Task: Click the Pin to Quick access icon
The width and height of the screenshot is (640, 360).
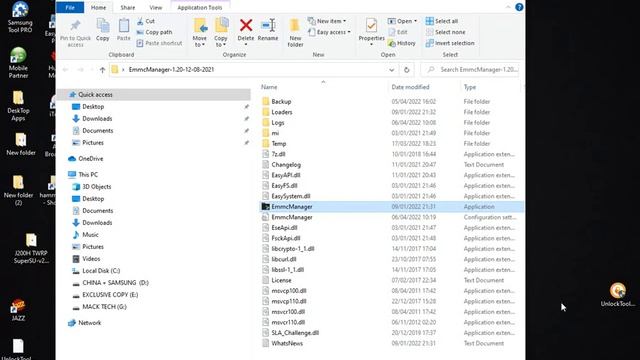Action: (75, 25)
